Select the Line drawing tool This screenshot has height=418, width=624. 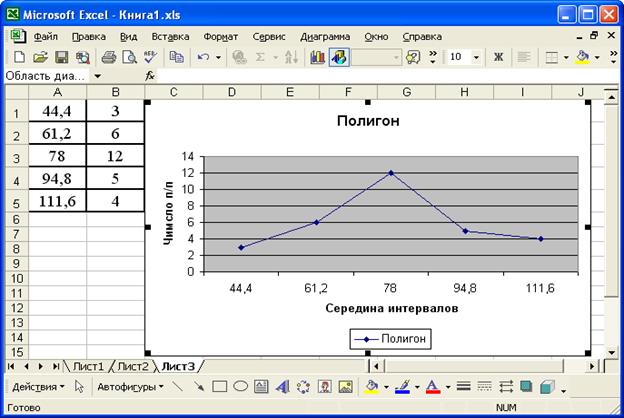[177, 386]
